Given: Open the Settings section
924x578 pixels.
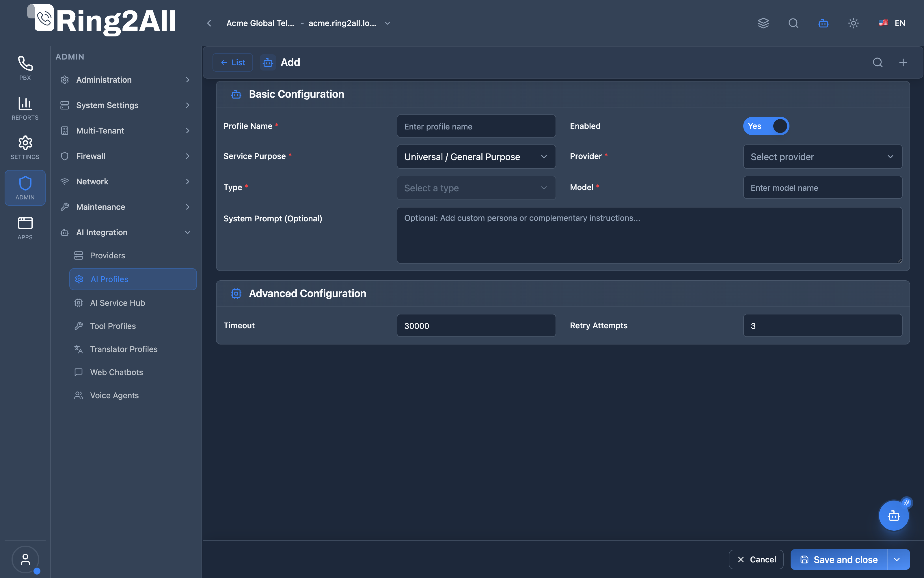Looking at the screenshot, I should coord(25,148).
